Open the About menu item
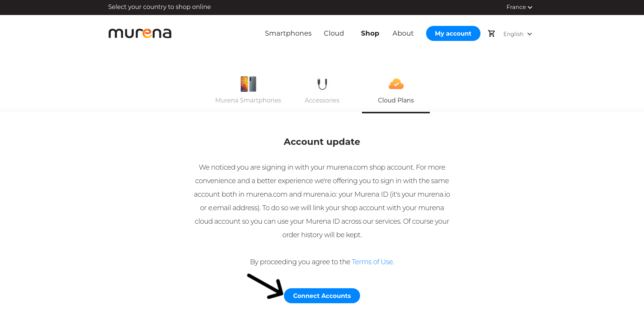 [x=403, y=33]
